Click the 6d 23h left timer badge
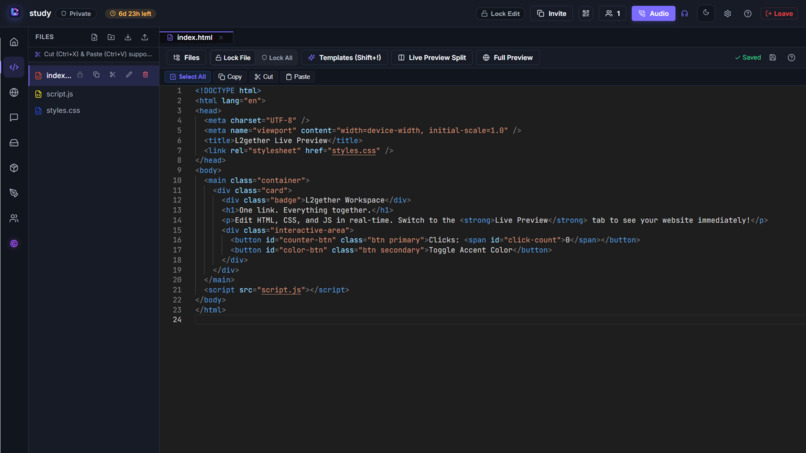 pos(131,14)
